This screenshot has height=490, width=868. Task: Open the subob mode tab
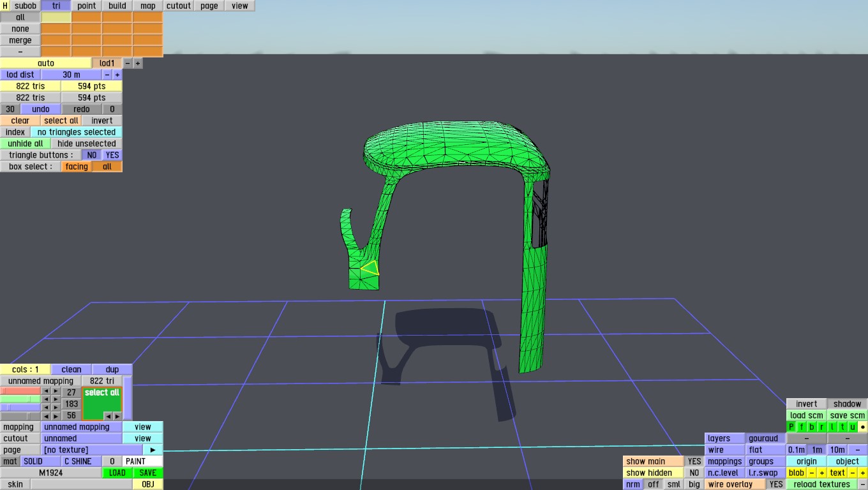(26, 6)
